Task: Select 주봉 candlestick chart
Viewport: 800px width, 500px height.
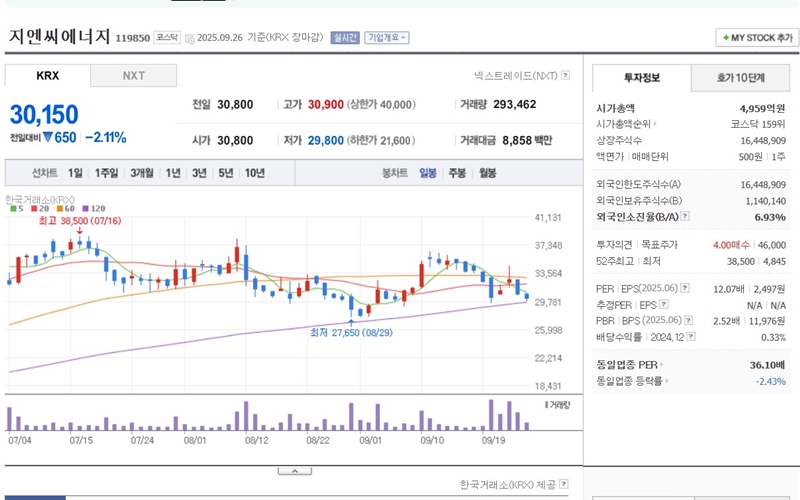Action: (457, 173)
